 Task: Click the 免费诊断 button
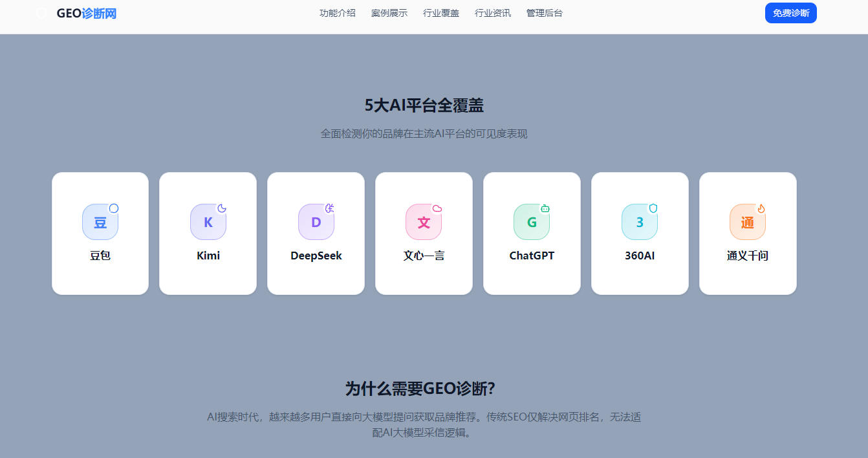[x=791, y=13]
